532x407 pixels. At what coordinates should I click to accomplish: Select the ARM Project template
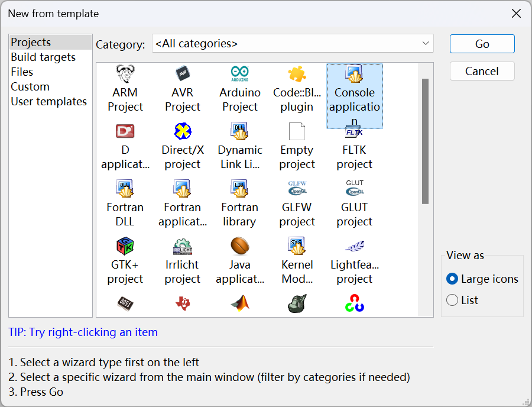[125, 89]
